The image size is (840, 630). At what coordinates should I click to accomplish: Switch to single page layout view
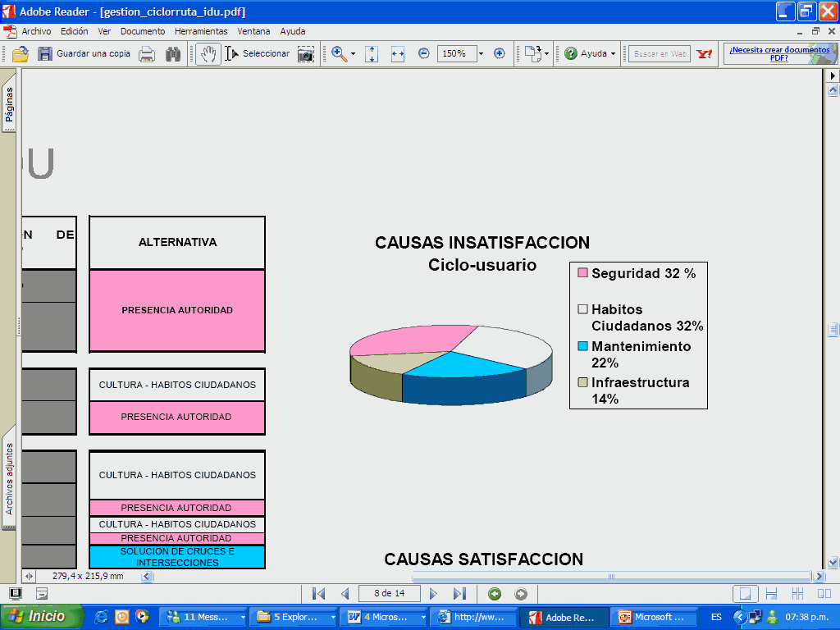[x=745, y=594]
